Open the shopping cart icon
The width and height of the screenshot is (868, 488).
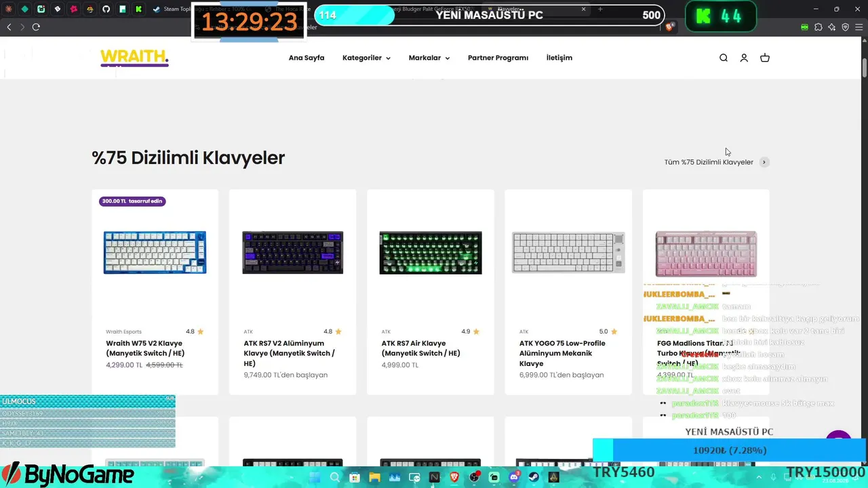[765, 58]
